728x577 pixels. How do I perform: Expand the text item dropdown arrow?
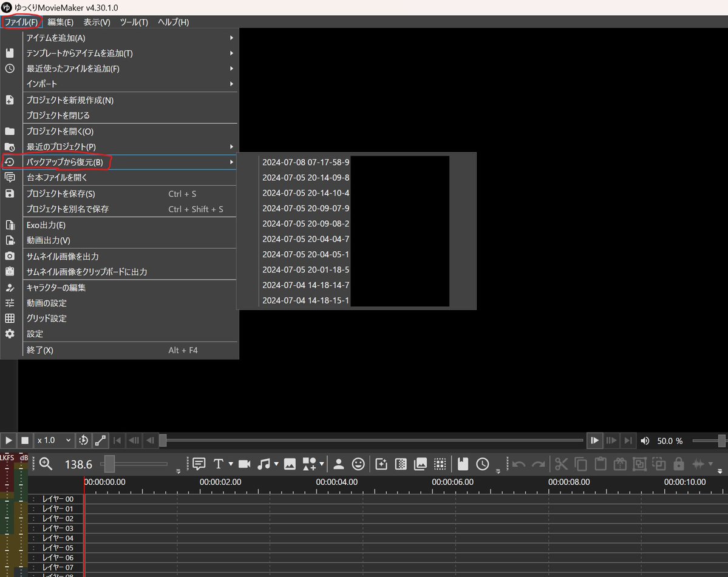coord(231,464)
